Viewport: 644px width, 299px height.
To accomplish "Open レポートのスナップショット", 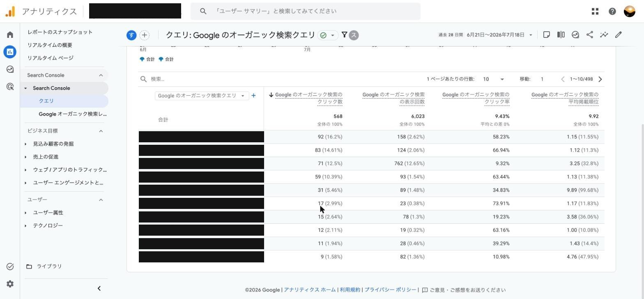I will pos(60,32).
